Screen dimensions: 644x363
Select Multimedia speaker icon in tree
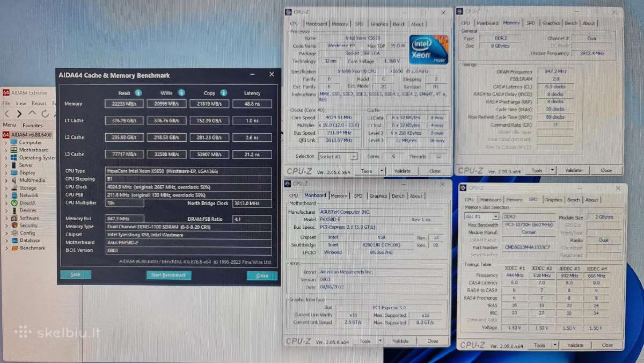[x=13, y=180]
